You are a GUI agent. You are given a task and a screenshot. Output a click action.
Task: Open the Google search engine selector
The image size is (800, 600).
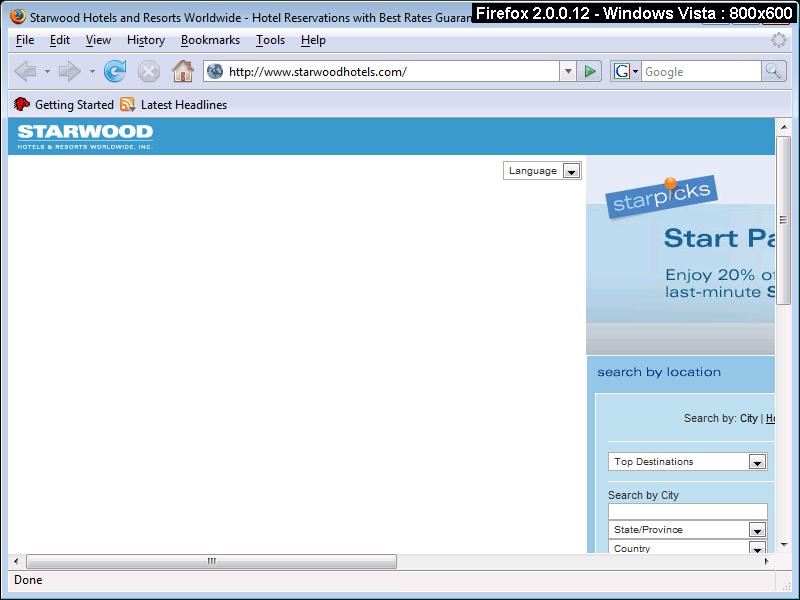tap(626, 71)
